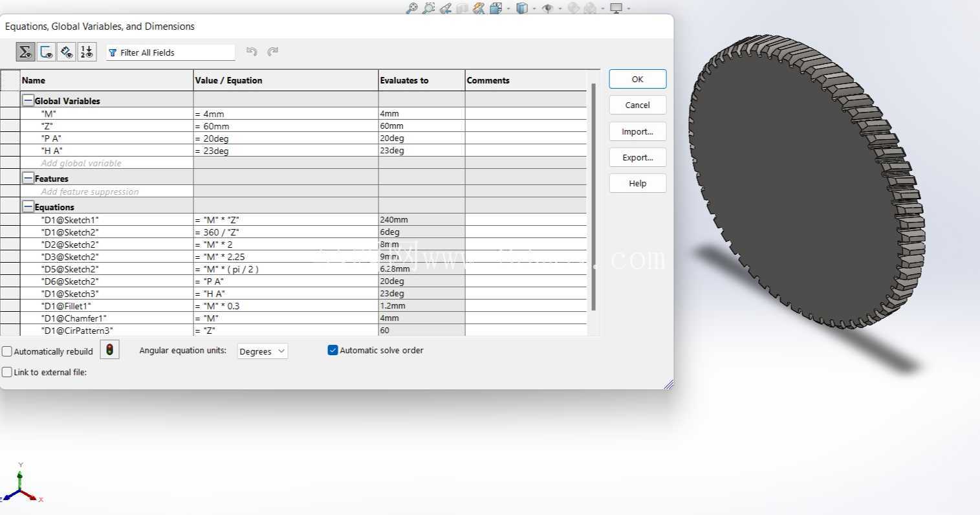Click the filter funnel icon
Image resolution: width=980 pixels, height=515 pixels.
coord(113,52)
